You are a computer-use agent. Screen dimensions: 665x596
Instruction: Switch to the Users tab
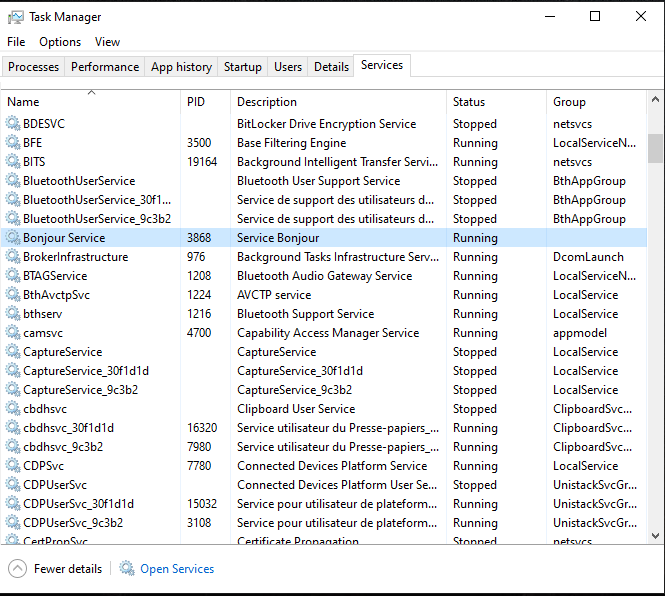tap(288, 67)
